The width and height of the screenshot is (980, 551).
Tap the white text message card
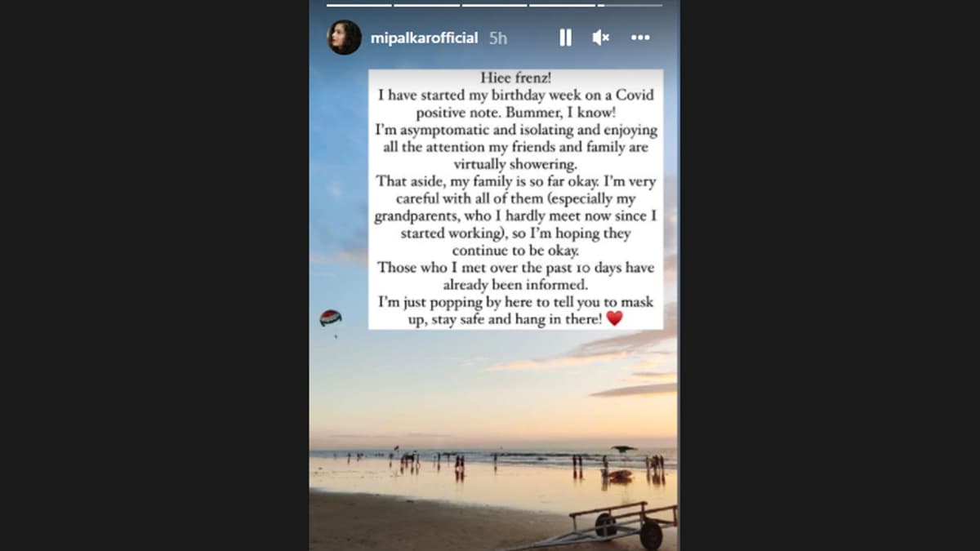pos(515,199)
